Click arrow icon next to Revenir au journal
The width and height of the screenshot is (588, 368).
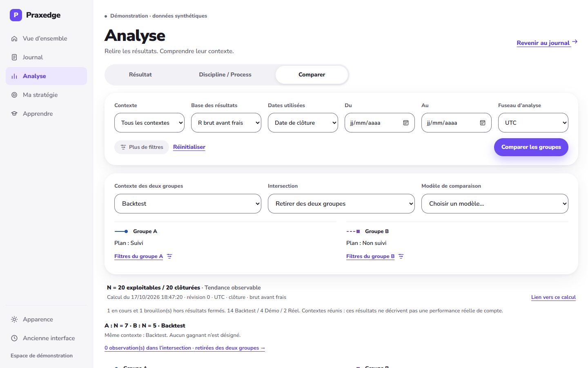(x=575, y=42)
